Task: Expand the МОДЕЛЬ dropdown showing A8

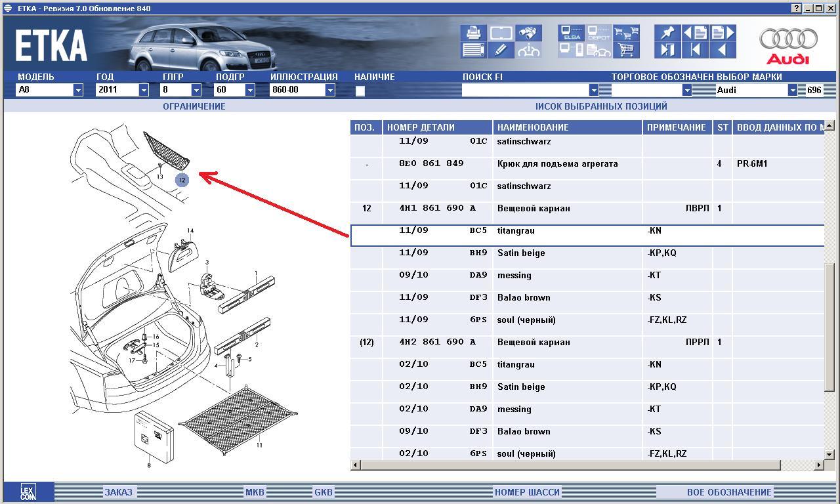Action: pos(77,90)
